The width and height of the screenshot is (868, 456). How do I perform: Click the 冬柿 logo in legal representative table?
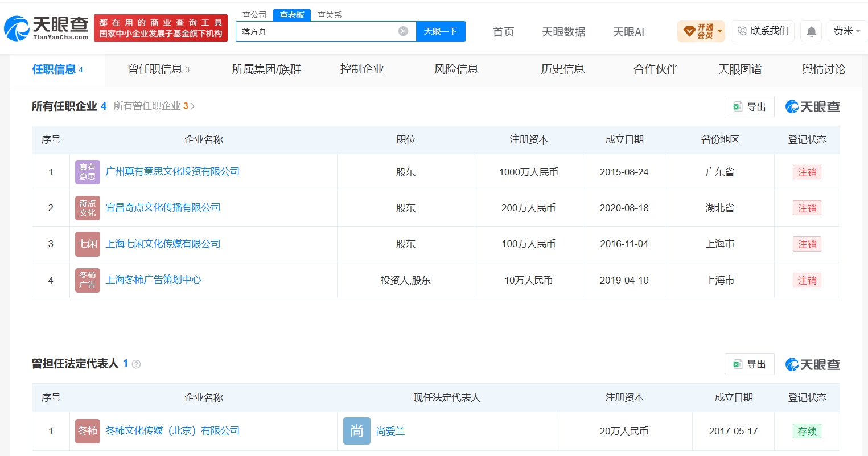(x=88, y=431)
